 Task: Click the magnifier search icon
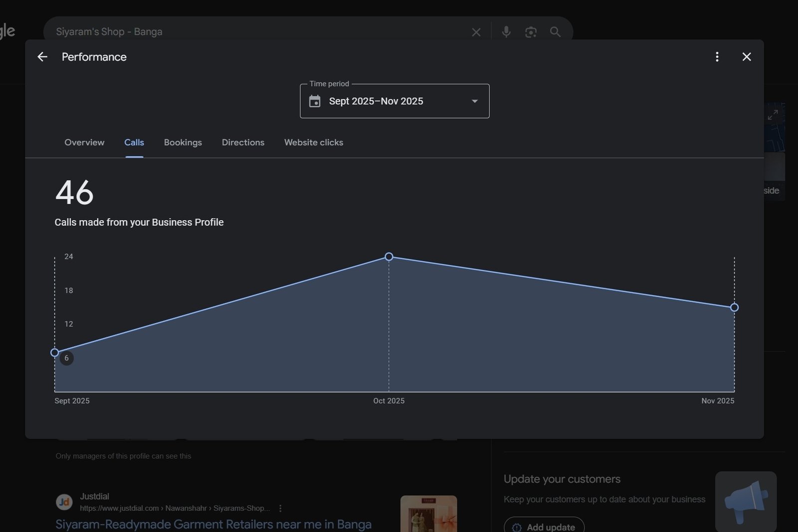tap(555, 32)
